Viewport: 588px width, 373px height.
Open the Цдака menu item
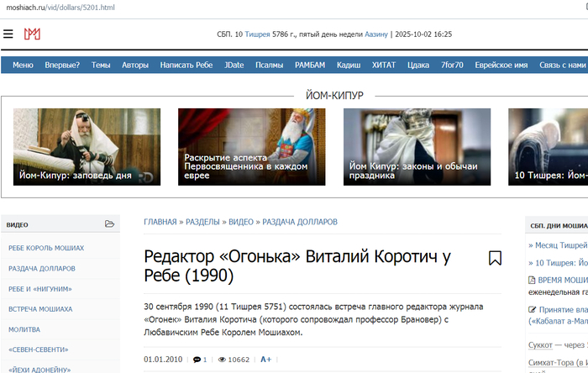click(417, 65)
